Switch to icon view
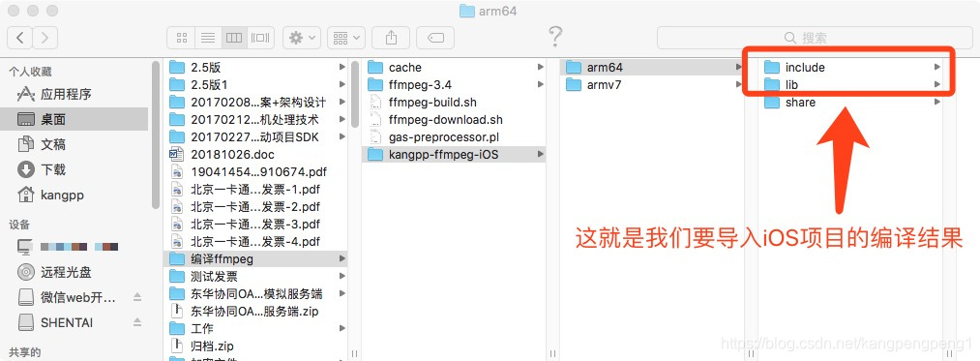Screen dimensions: 980x361 coord(182,38)
